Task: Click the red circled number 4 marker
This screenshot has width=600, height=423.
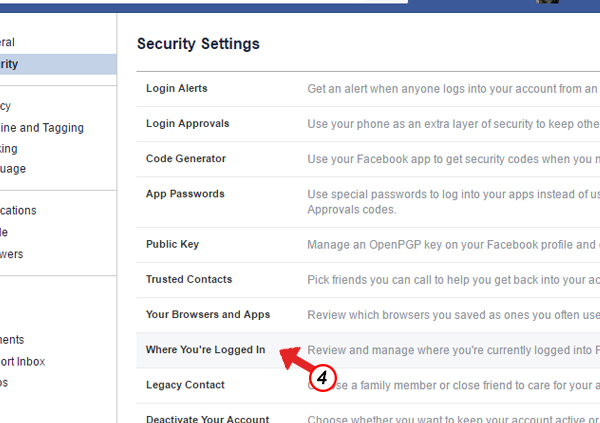Action: [323, 378]
